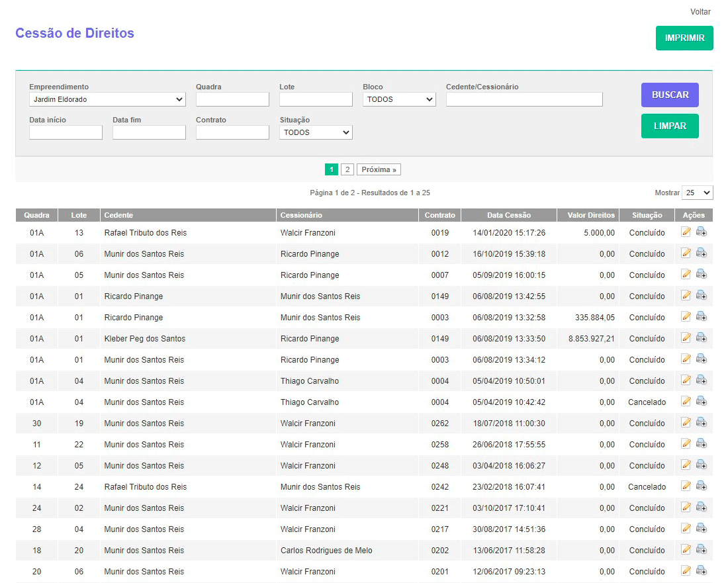Viewport: 728px width, 583px height.
Task: Edit the cancelled contract 0242 row
Action: click(686, 486)
